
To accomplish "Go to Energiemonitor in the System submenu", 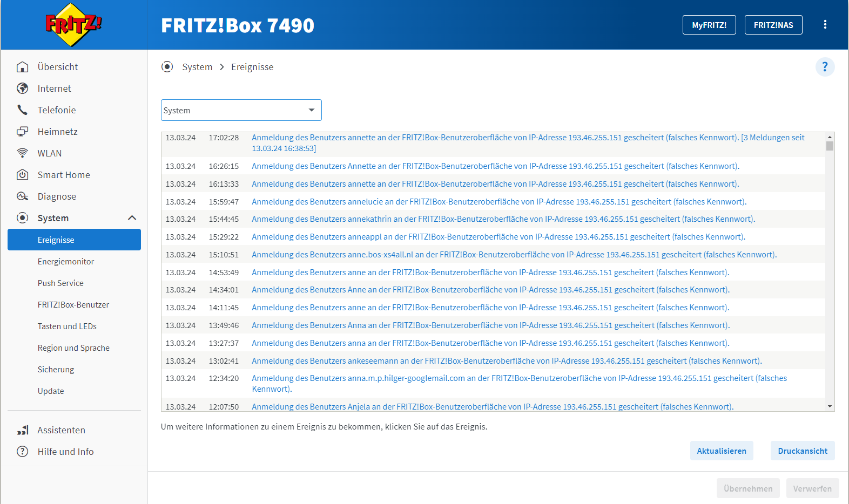I will click(x=66, y=262).
